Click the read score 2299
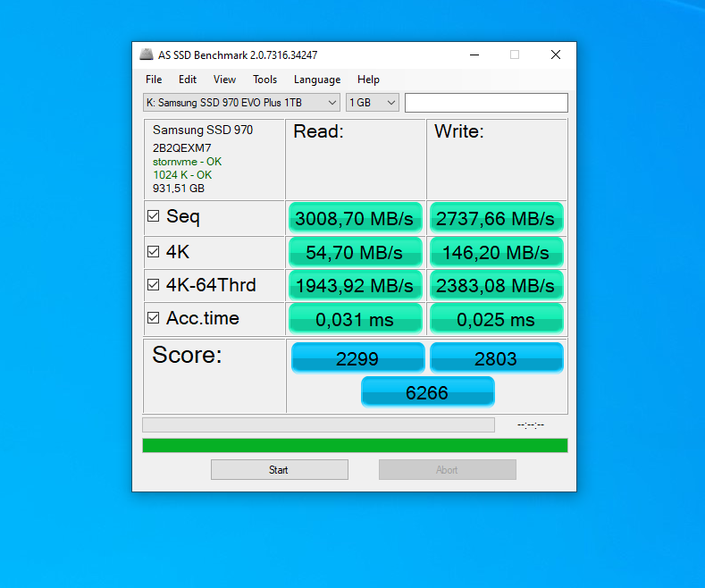 tap(358, 358)
